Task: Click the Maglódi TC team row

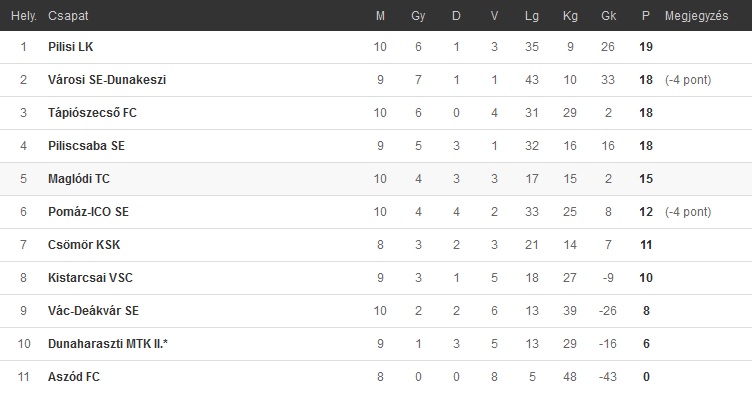Action: pos(376,179)
